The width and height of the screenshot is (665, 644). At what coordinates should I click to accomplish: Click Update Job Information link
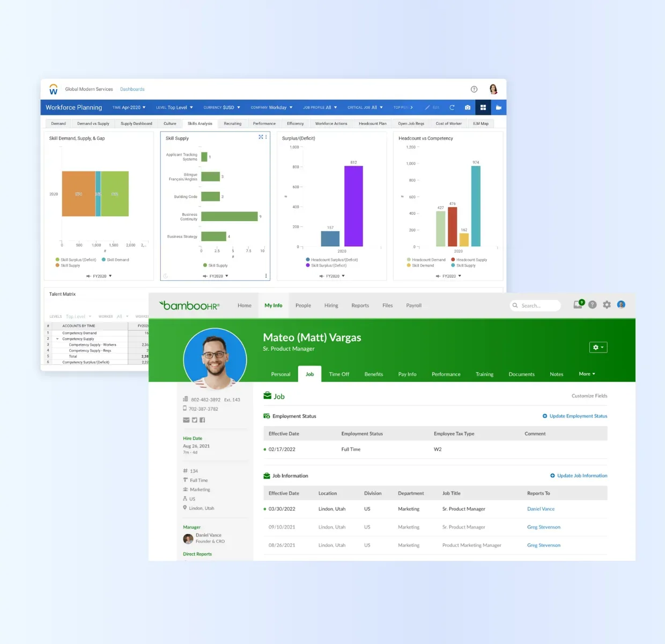[x=579, y=475]
